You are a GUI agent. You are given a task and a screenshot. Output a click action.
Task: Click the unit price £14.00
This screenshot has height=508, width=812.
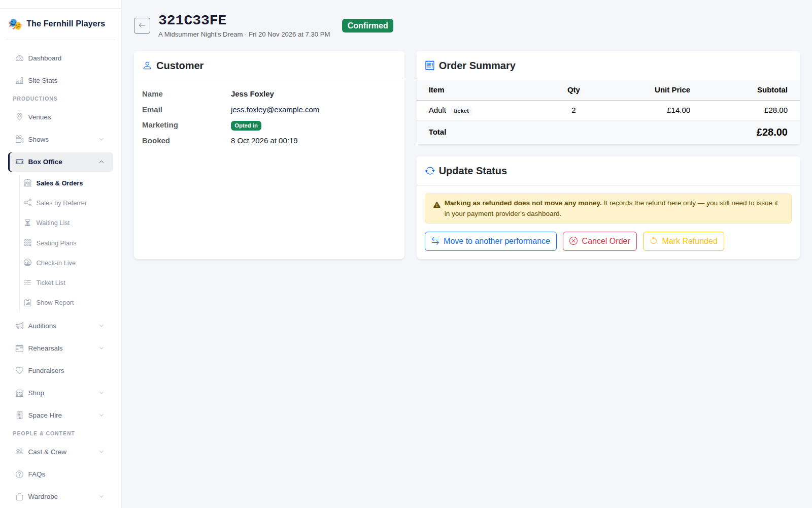679,110
